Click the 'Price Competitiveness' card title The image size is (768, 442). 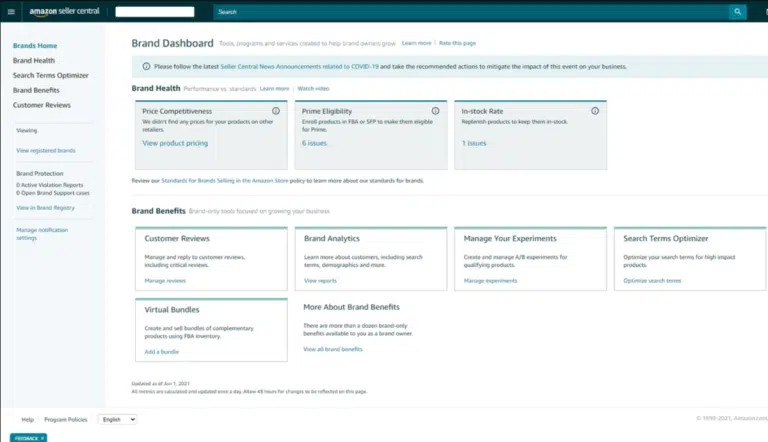[177, 111]
